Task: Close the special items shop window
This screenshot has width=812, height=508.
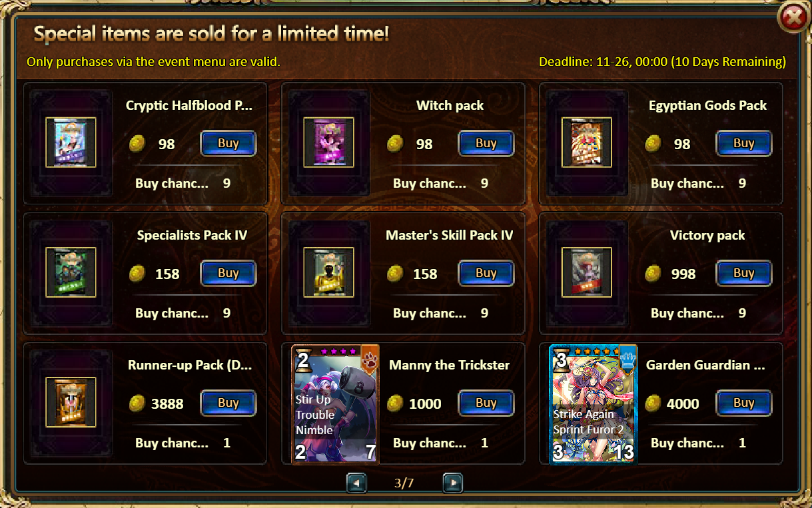Action: tap(793, 18)
